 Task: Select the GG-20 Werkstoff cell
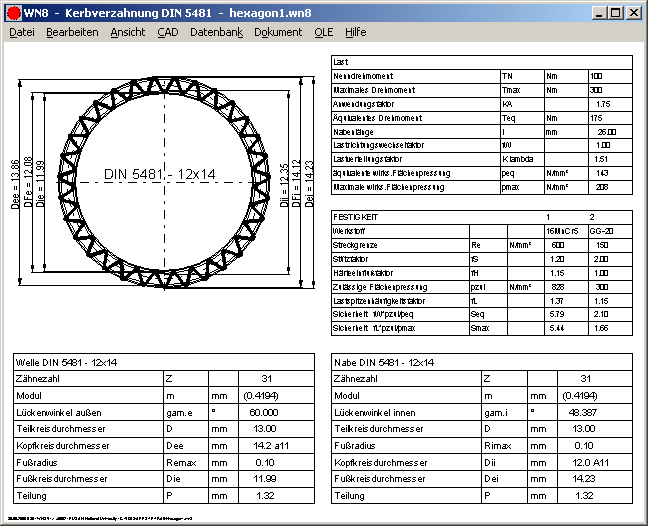tap(603, 230)
